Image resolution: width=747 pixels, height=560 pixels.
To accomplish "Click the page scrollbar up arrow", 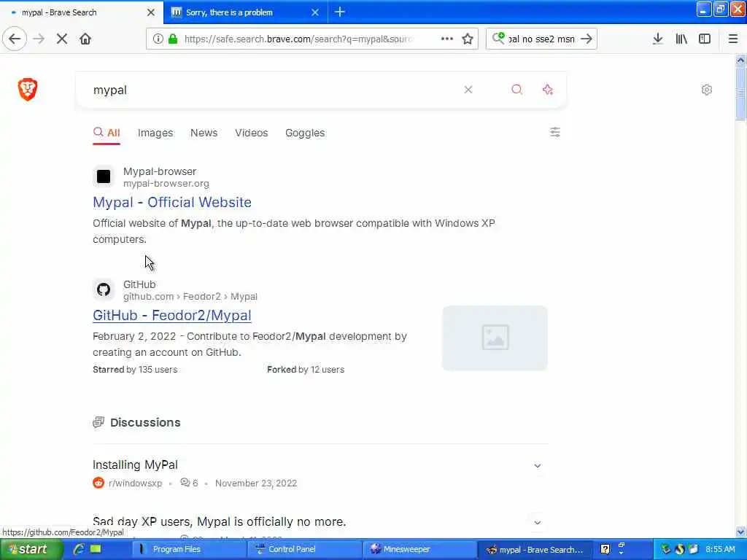I will [740, 60].
